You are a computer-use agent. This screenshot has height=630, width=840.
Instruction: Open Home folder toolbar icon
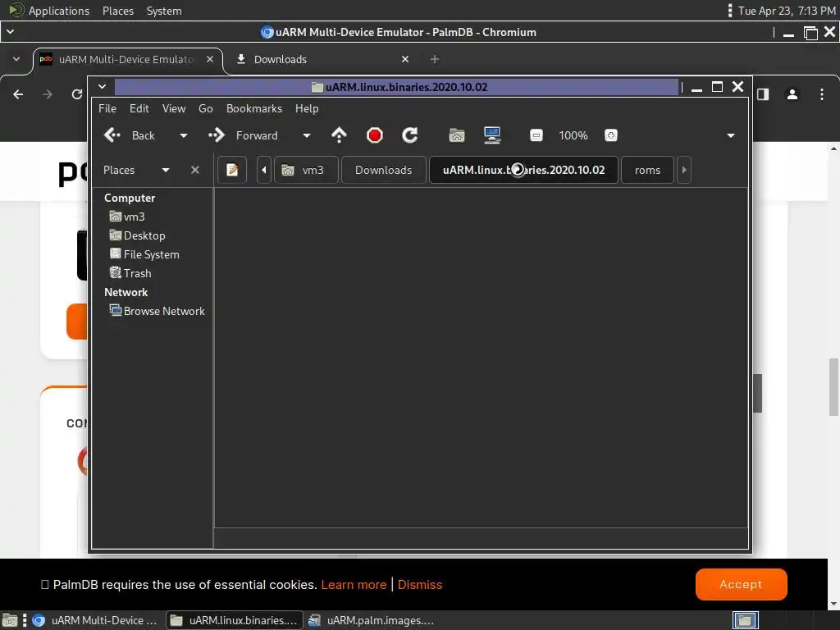[x=456, y=135]
